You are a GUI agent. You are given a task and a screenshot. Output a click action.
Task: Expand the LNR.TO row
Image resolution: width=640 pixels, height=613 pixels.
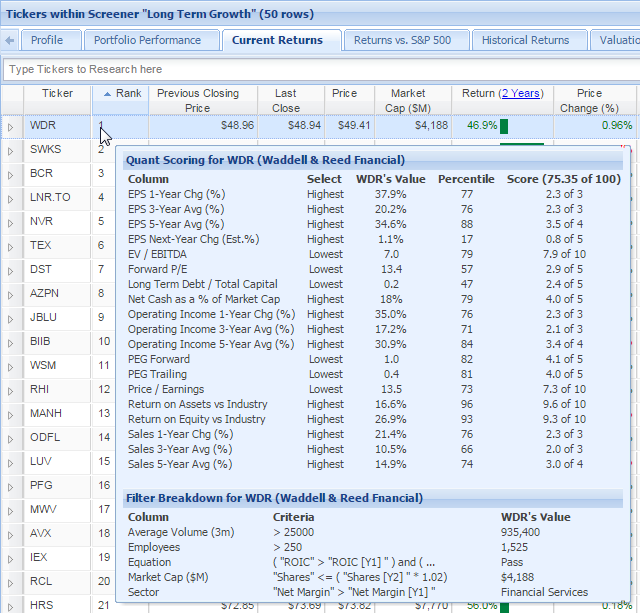(11, 200)
